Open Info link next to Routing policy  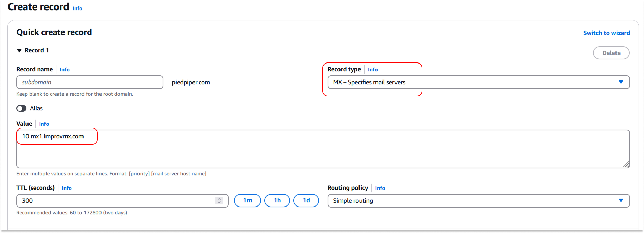click(x=380, y=188)
